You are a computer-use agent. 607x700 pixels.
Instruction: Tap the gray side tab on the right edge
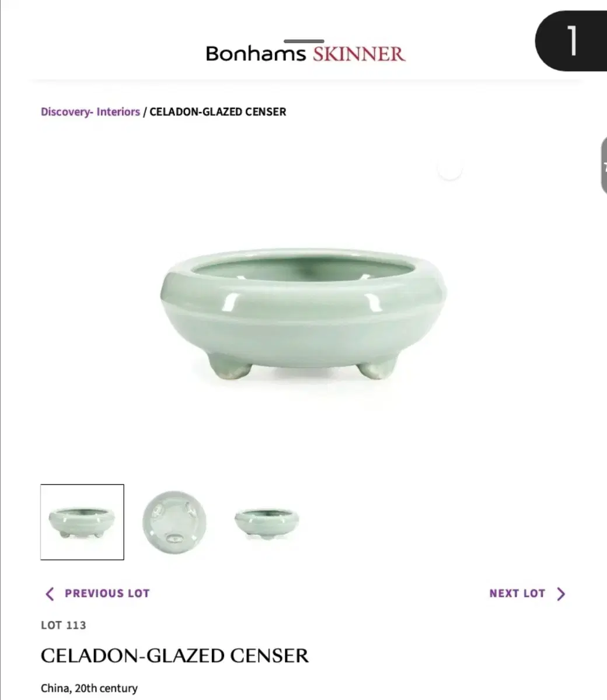pos(603,166)
